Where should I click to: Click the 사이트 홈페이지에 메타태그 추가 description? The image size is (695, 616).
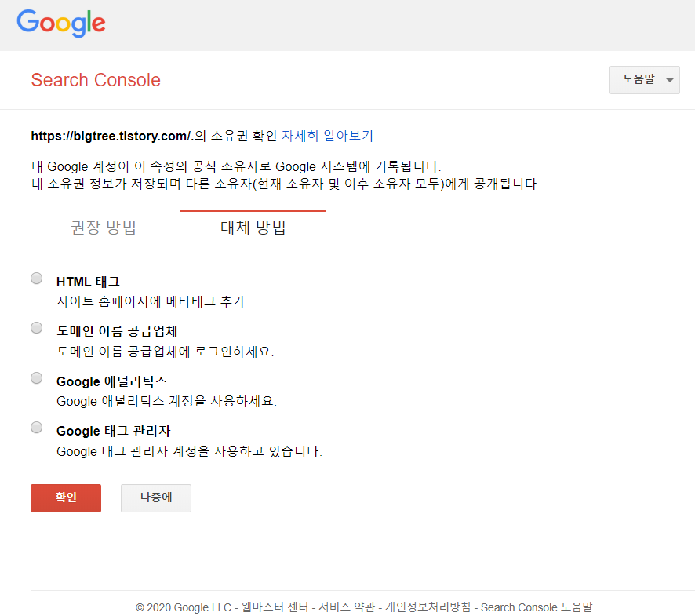151,301
